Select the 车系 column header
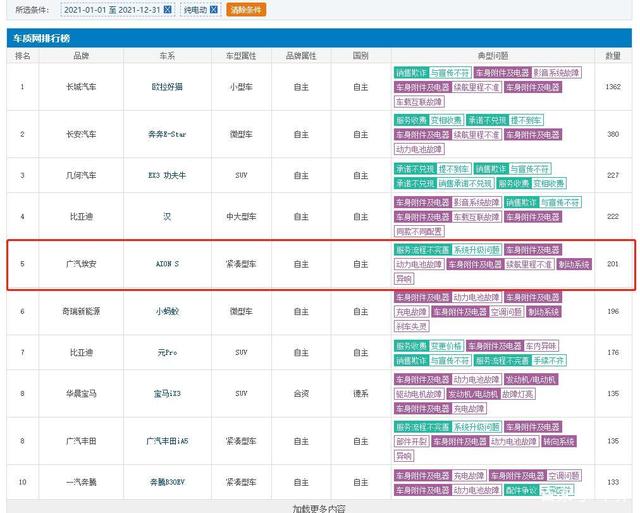The height and width of the screenshot is (513, 640). pyautogui.click(x=167, y=56)
